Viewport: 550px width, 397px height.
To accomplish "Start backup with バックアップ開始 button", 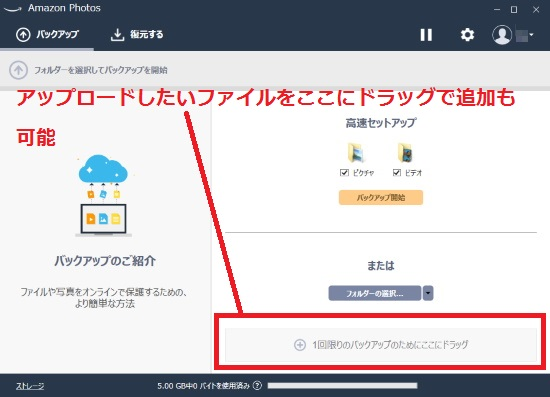I will (381, 197).
